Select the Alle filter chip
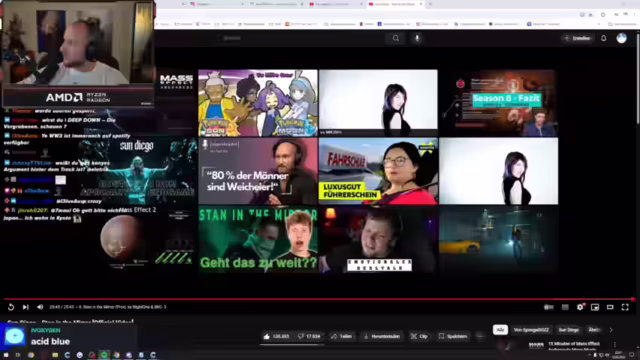 (x=500, y=330)
